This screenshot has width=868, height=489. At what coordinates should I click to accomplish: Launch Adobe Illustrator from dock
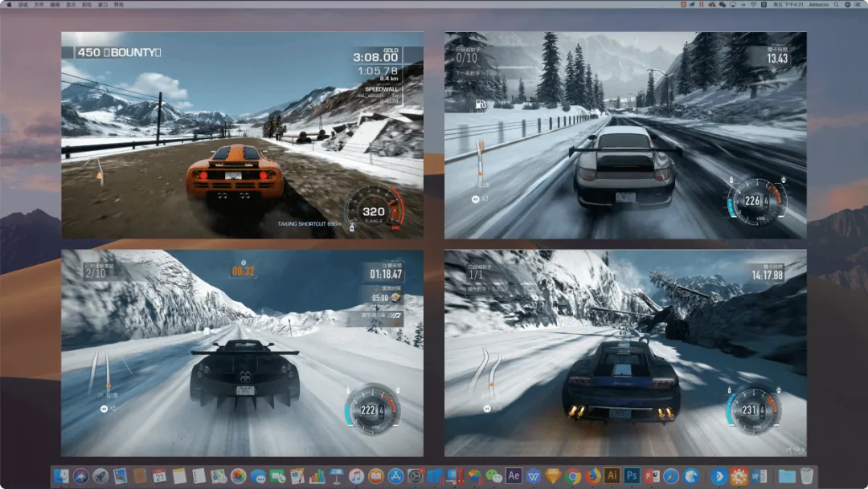tap(612, 475)
